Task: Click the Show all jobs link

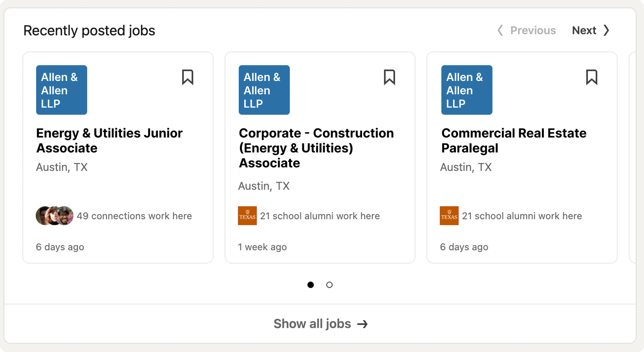Action: tap(320, 324)
